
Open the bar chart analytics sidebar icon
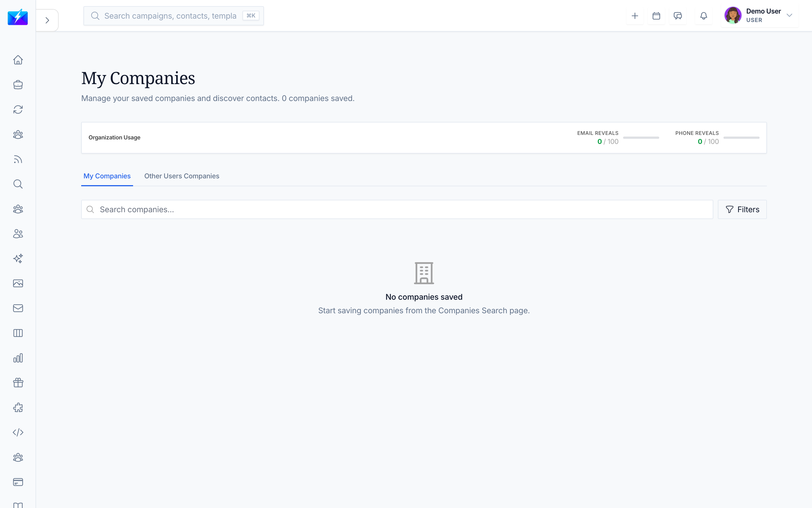pos(18,358)
